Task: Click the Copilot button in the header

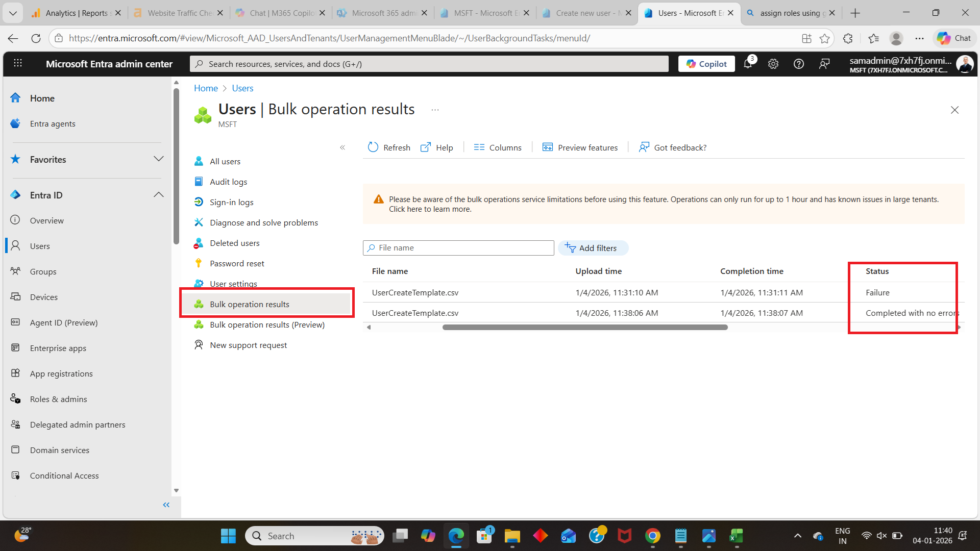Action: coord(706,64)
